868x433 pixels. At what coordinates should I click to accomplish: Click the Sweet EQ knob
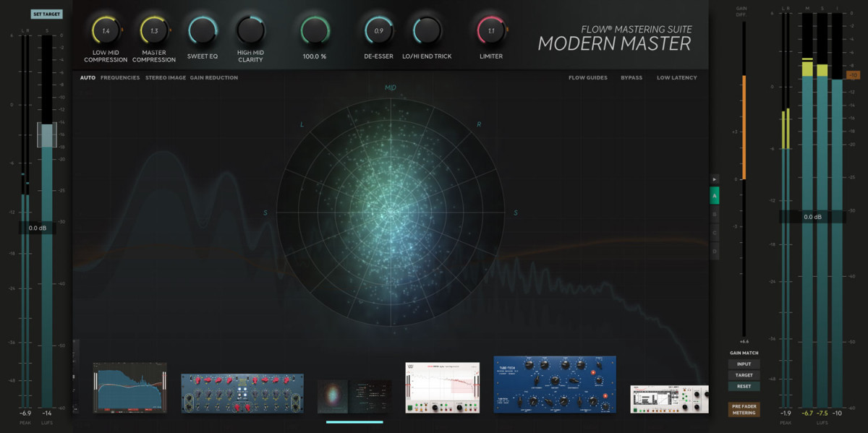coord(203,30)
